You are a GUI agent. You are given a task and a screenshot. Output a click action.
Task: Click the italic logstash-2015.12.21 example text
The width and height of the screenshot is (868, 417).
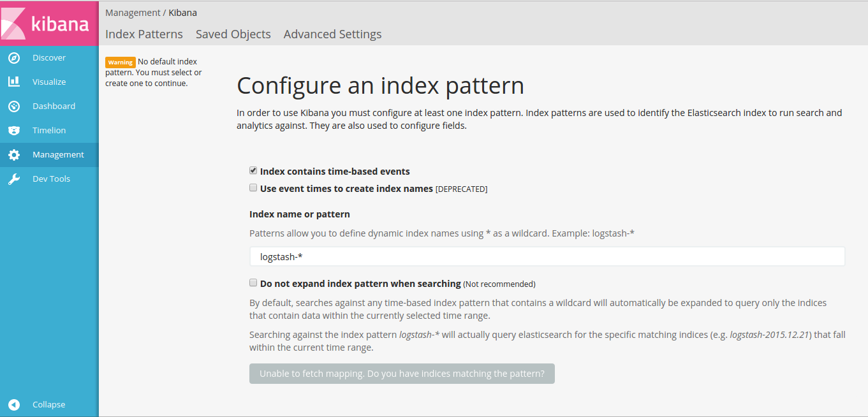(x=770, y=335)
